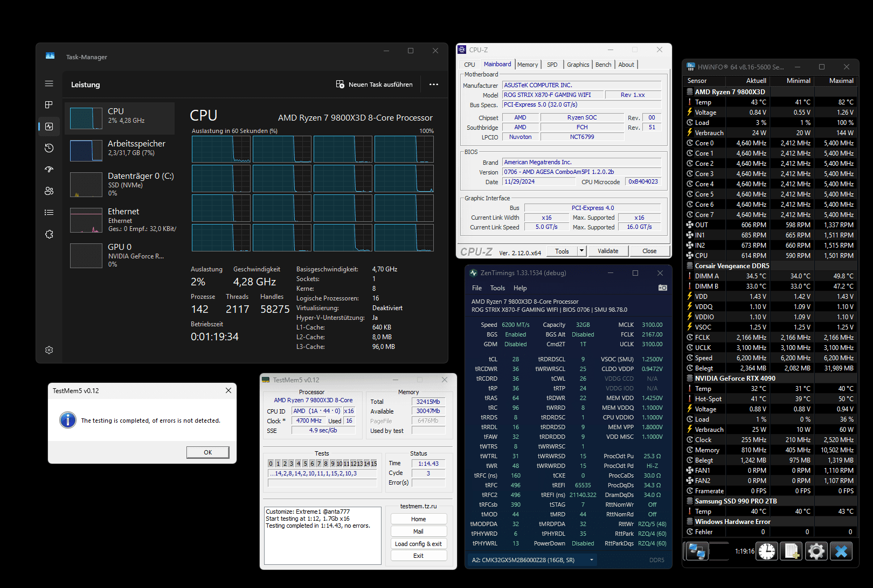This screenshot has height=588, width=873.
Task: Collapse Samsung SSD 990 PRO 2TB group
Action: 690,501
